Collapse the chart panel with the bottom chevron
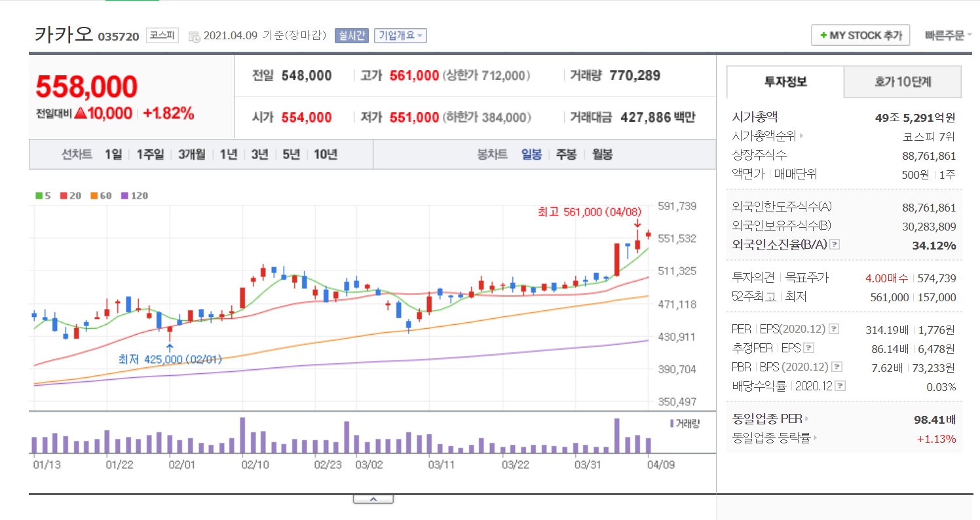Screen dimensions: 980x520 (x=373, y=499)
